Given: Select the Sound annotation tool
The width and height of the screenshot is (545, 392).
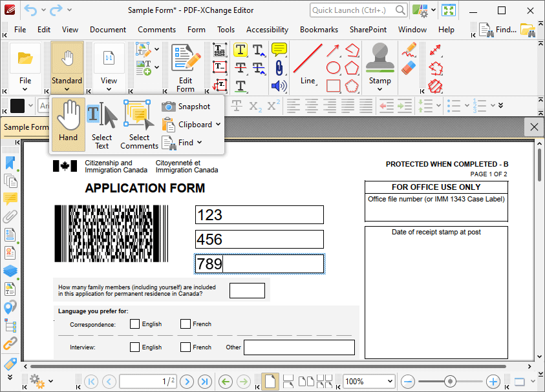Looking at the screenshot, I should pos(279,86).
